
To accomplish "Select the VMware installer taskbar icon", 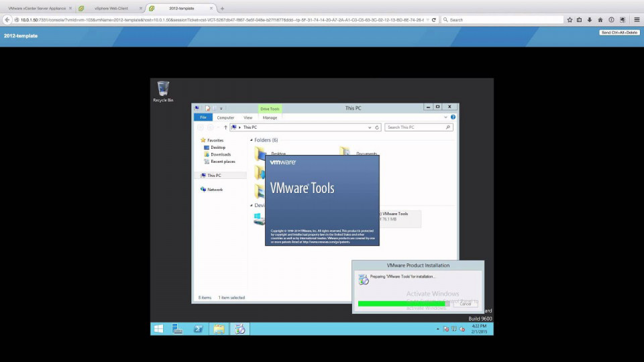I will [240, 328].
